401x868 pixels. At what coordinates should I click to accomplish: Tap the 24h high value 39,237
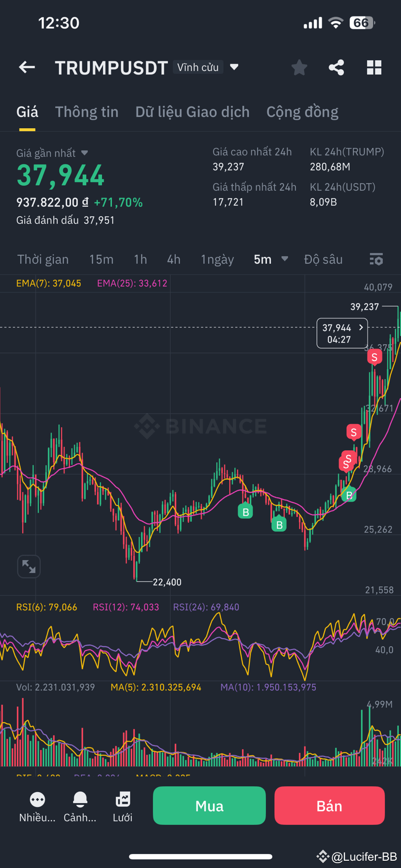tap(228, 167)
